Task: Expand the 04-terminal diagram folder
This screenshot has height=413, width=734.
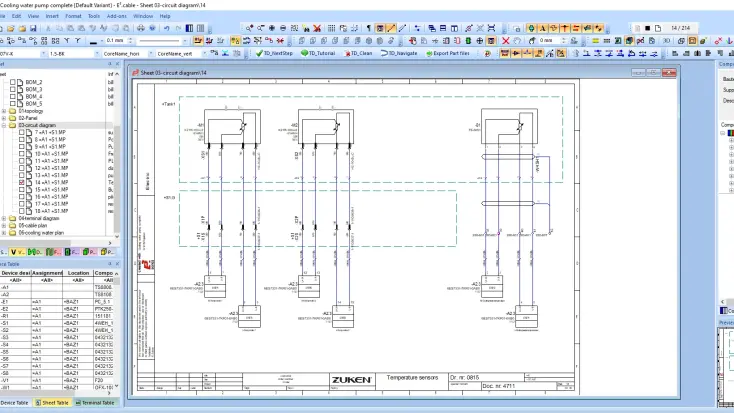Action: point(4,218)
